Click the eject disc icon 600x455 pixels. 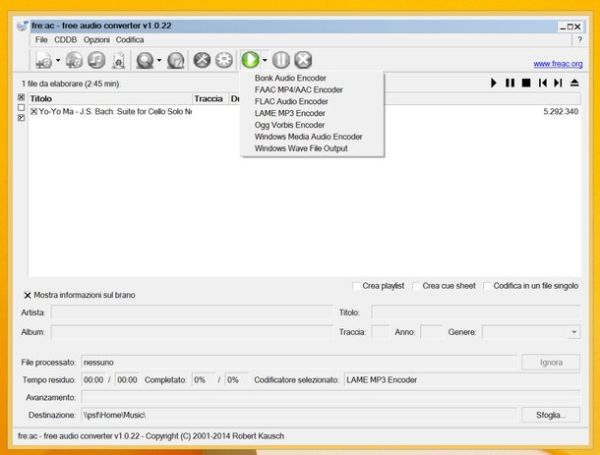click(573, 84)
